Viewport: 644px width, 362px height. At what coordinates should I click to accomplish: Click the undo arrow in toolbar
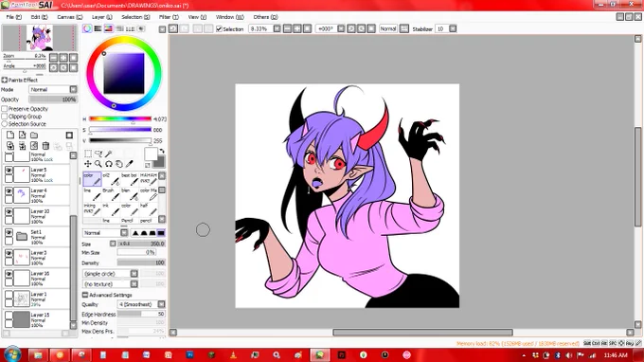pyautogui.click(x=173, y=28)
